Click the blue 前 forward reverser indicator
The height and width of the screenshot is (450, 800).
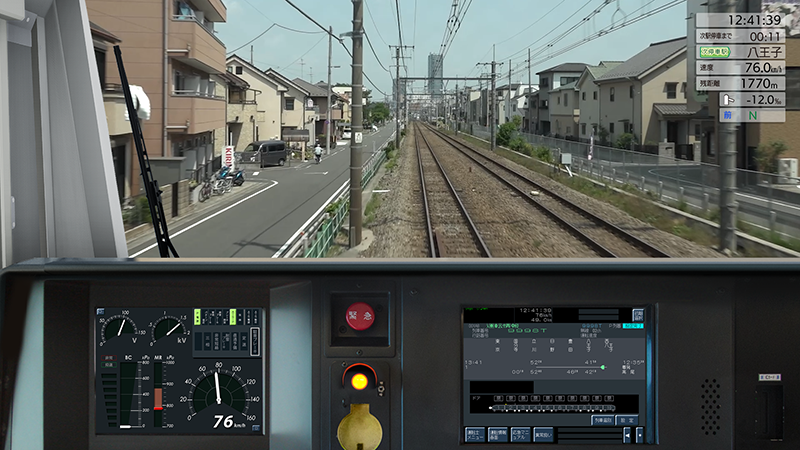click(x=728, y=115)
